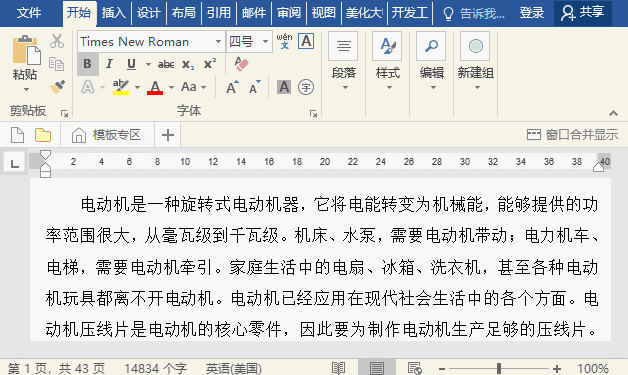Click the open folder icon

43,135
